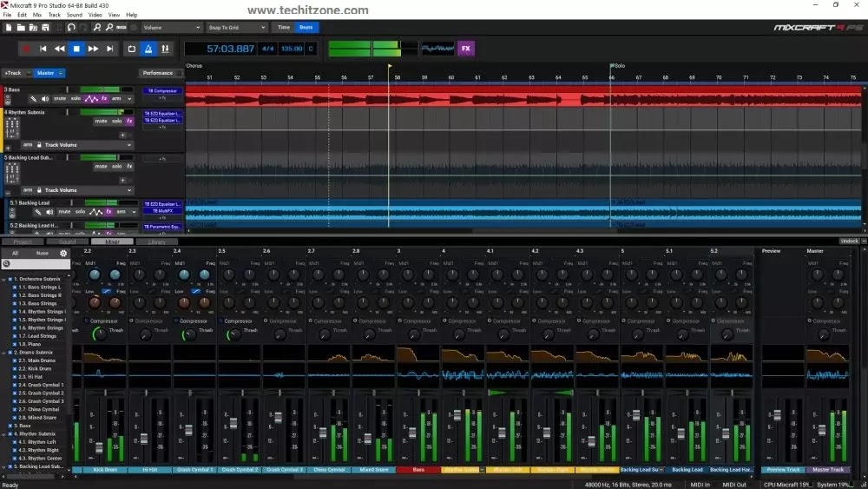Click the Undo arrow icon
Image resolution: width=868 pixels, height=489 pixels.
71,27
